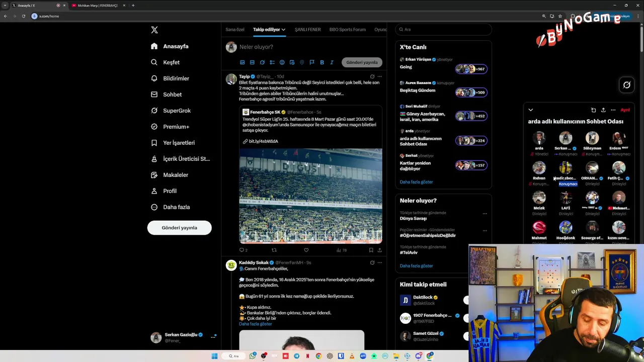Open the stadium photo in Fenerbahçe post
This screenshot has height=362, width=644.
(310, 196)
